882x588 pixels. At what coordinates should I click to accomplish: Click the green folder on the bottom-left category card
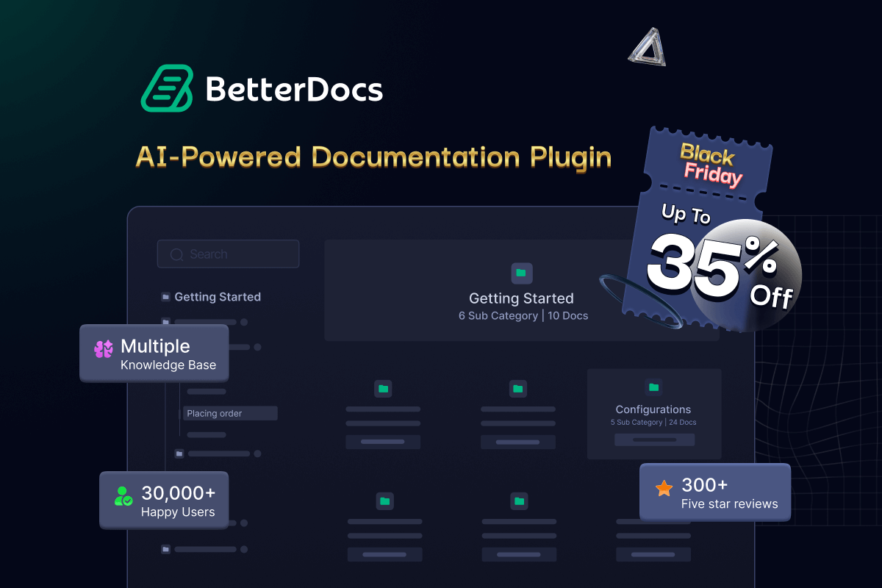(x=384, y=501)
